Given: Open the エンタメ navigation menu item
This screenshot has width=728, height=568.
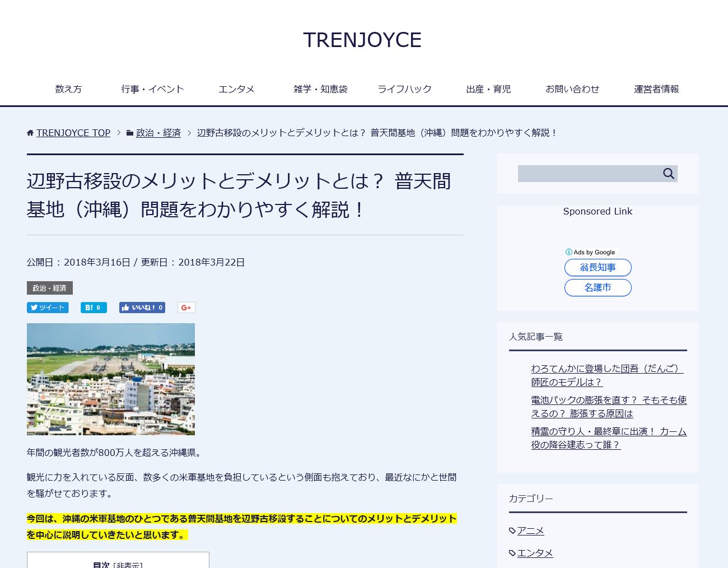Looking at the screenshot, I should coord(236,89).
